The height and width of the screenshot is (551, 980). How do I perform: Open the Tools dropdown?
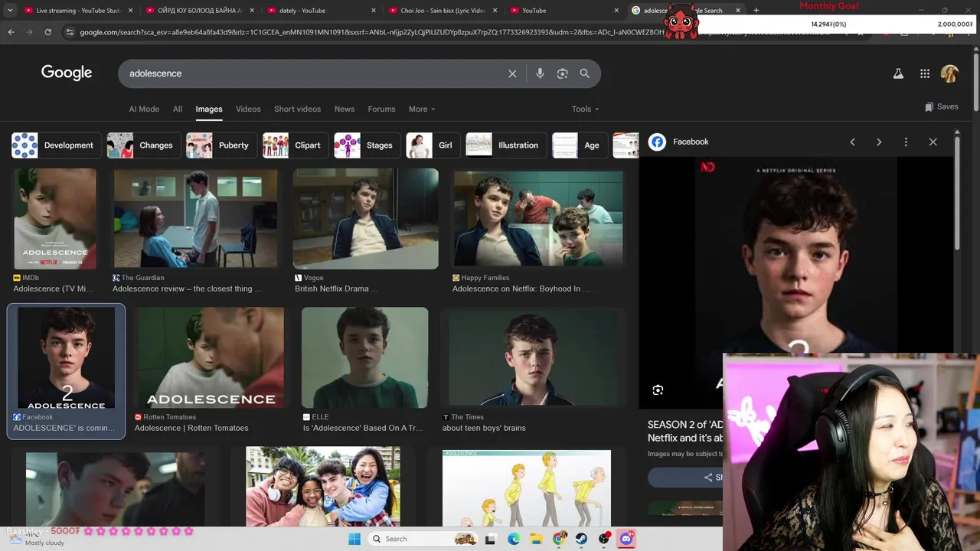point(585,109)
